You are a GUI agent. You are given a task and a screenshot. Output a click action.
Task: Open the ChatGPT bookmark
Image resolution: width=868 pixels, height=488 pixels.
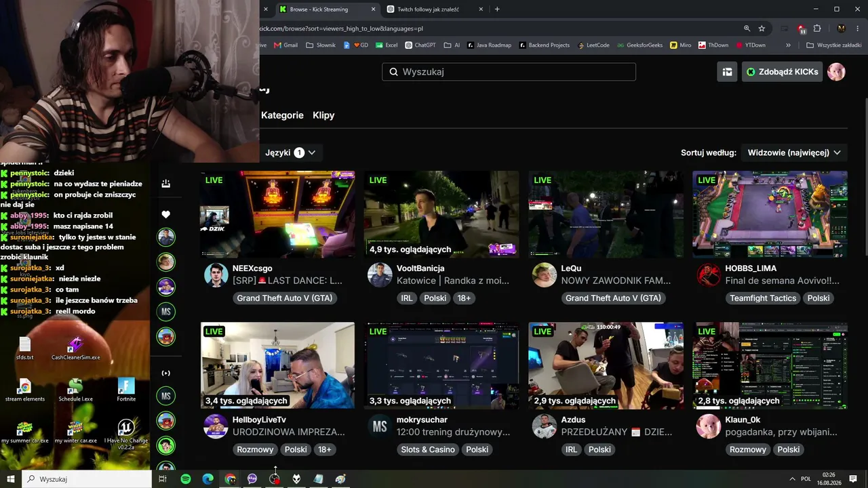pos(420,45)
